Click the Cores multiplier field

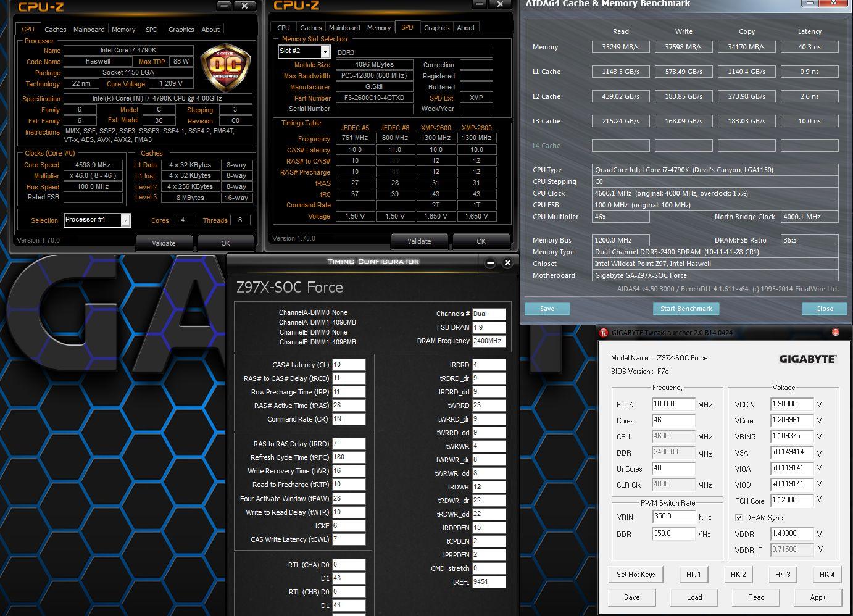point(673,420)
